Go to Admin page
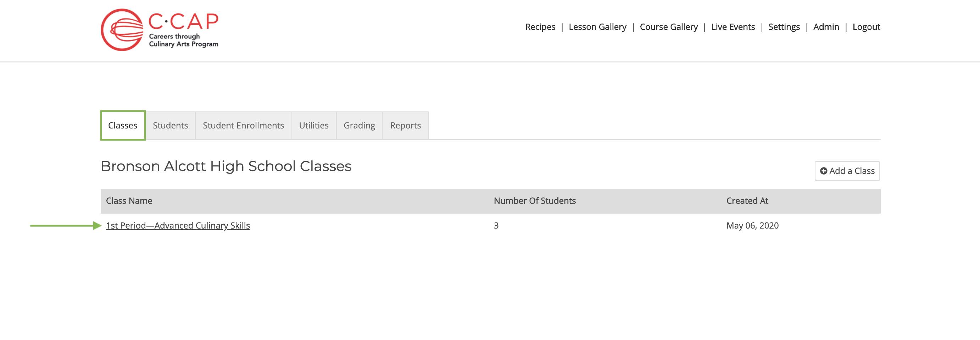 tap(826, 27)
